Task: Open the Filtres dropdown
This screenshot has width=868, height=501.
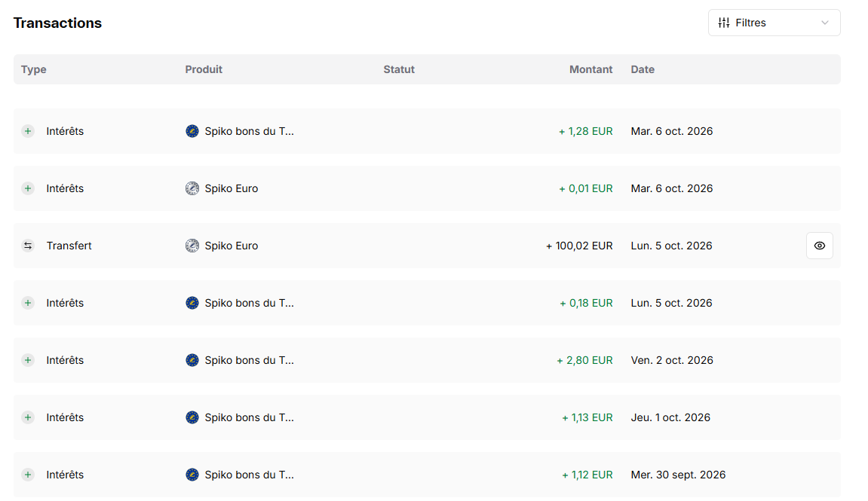Action: (774, 23)
